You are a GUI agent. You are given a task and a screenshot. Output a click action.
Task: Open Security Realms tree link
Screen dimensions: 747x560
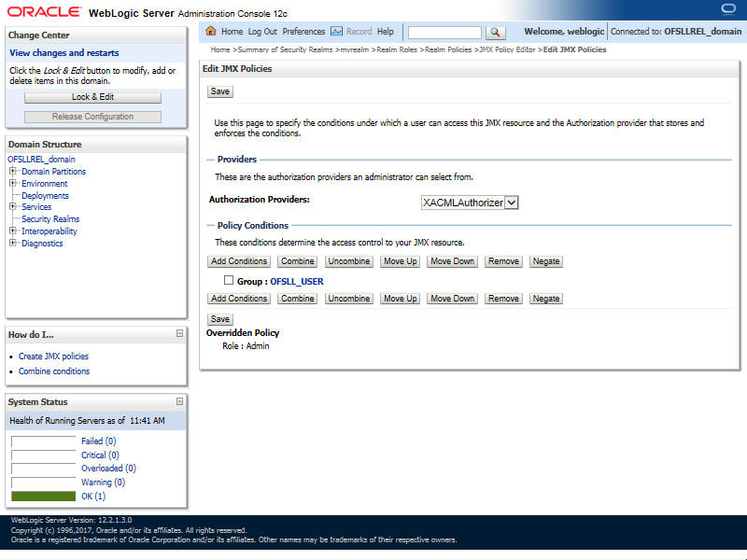(50, 219)
